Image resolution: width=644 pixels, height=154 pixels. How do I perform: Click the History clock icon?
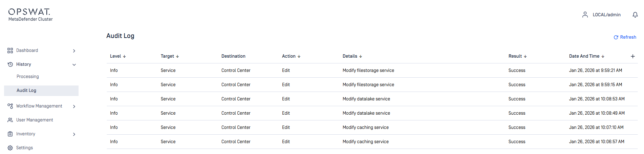pyautogui.click(x=10, y=64)
